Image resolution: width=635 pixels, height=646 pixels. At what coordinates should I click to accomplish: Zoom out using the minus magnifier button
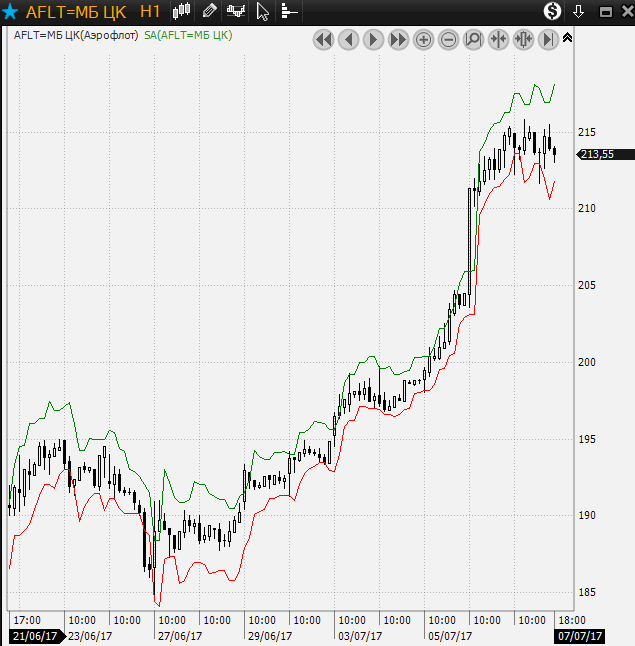[x=448, y=40]
